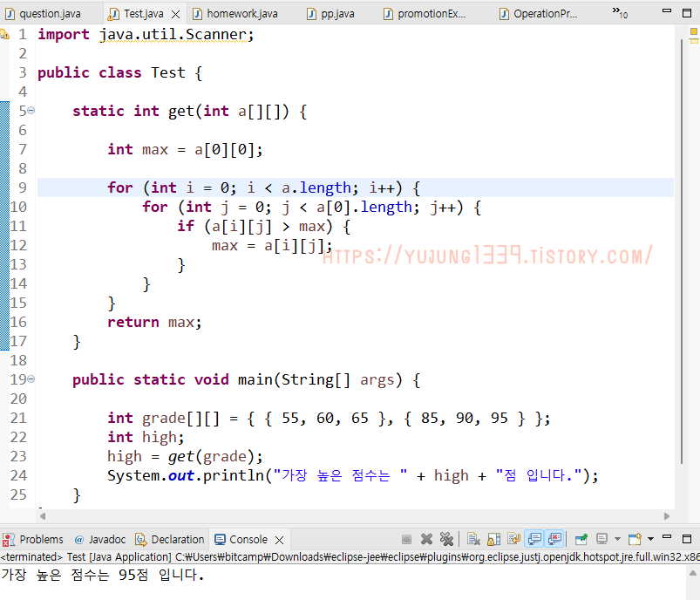Switch to the Declaration view tab
Screen dimensions: 700x600
point(170,540)
